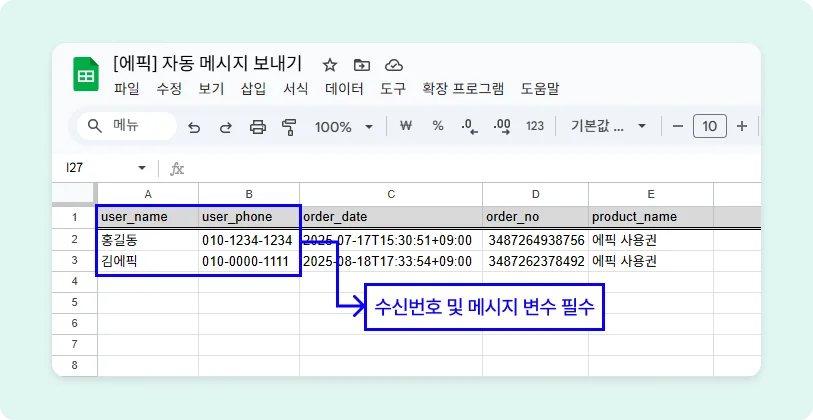813x420 pixels.
Task: Open the 확장 프로그램 menu
Action: (x=463, y=89)
